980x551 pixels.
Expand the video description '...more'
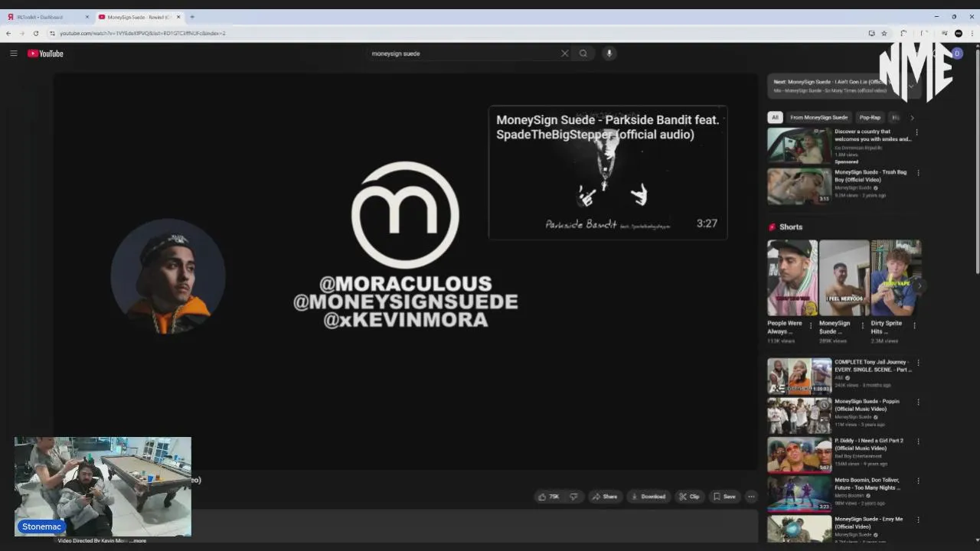138,541
